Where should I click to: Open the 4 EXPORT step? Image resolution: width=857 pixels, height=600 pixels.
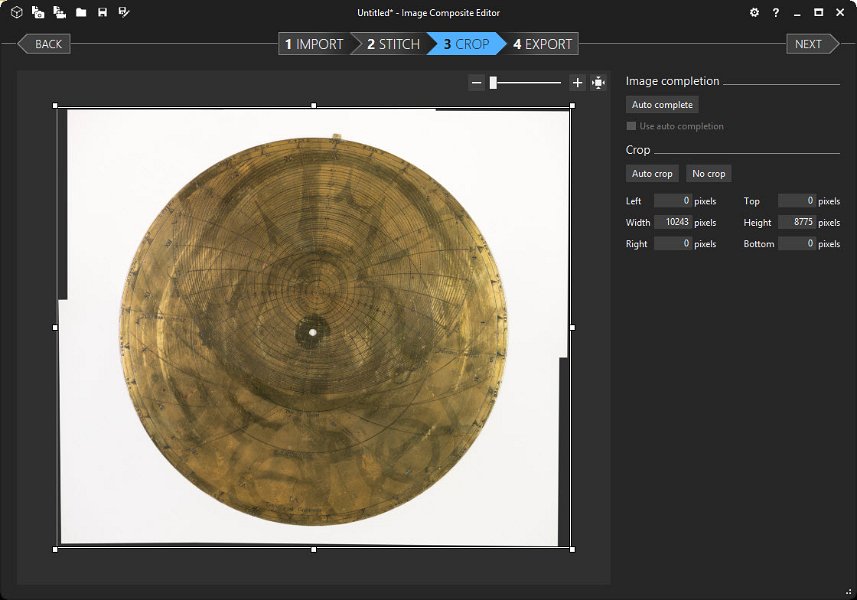tap(543, 44)
